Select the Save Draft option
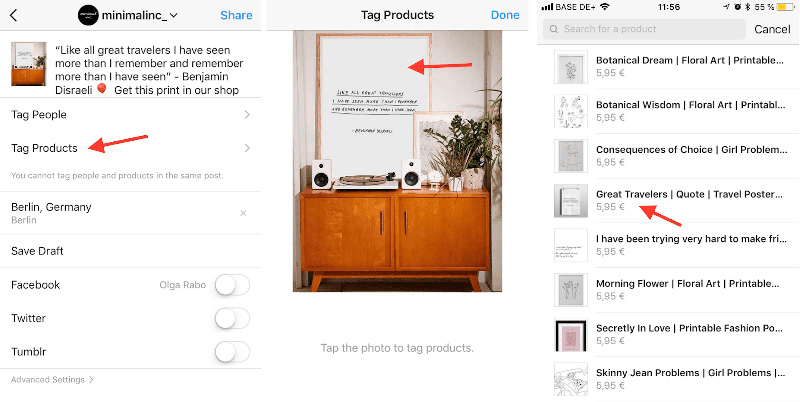 point(131,251)
